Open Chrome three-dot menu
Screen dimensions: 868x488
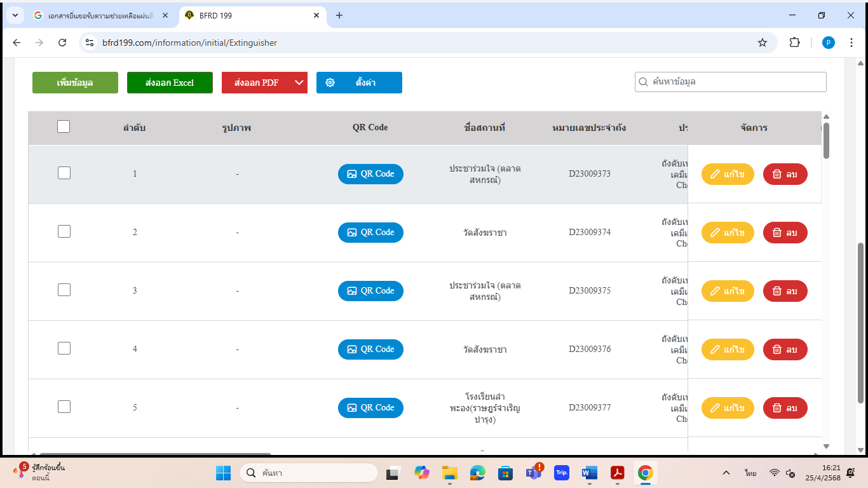point(851,43)
